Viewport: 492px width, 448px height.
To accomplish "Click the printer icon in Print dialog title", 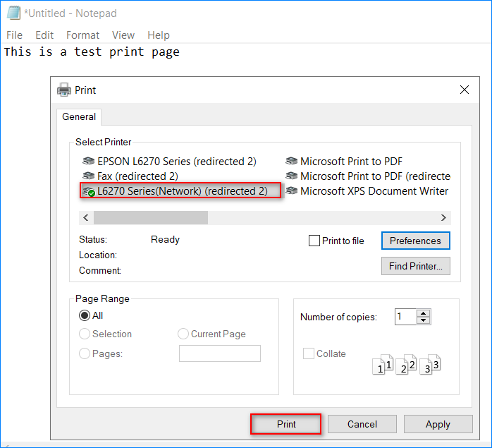I will (x=64, y=90).
